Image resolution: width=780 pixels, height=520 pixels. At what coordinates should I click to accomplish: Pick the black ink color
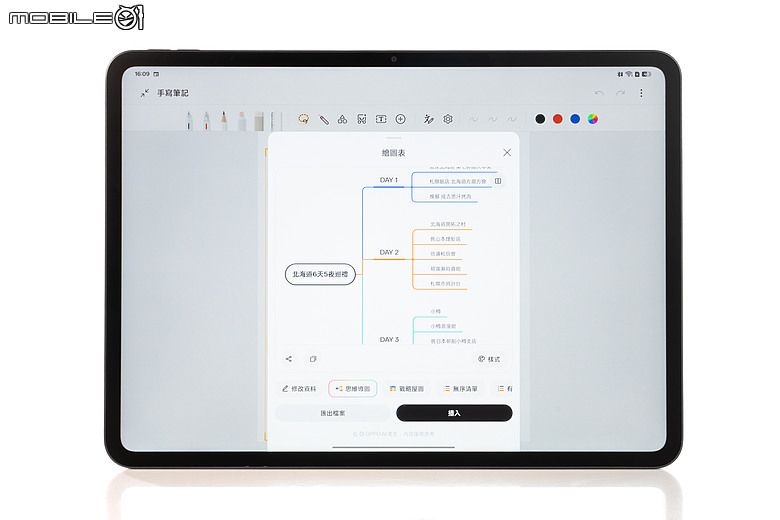pyautogui.click(x=540, y=119)
